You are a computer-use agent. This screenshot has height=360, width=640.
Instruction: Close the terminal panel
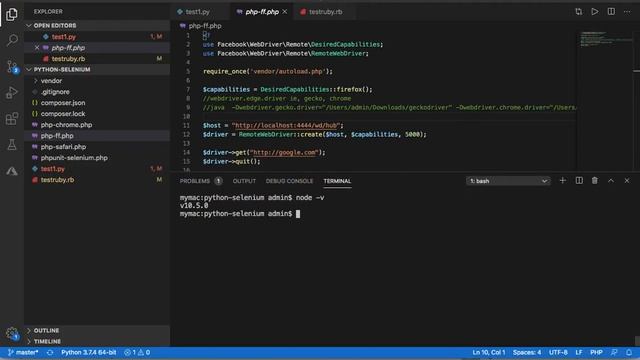coord(627,180)
